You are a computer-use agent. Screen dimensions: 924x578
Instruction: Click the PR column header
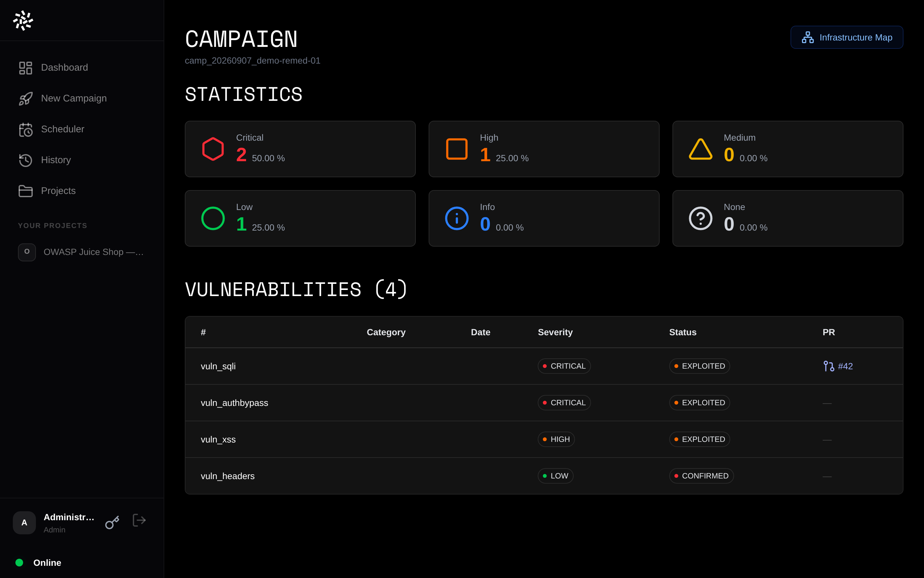(x=828, y=332)
